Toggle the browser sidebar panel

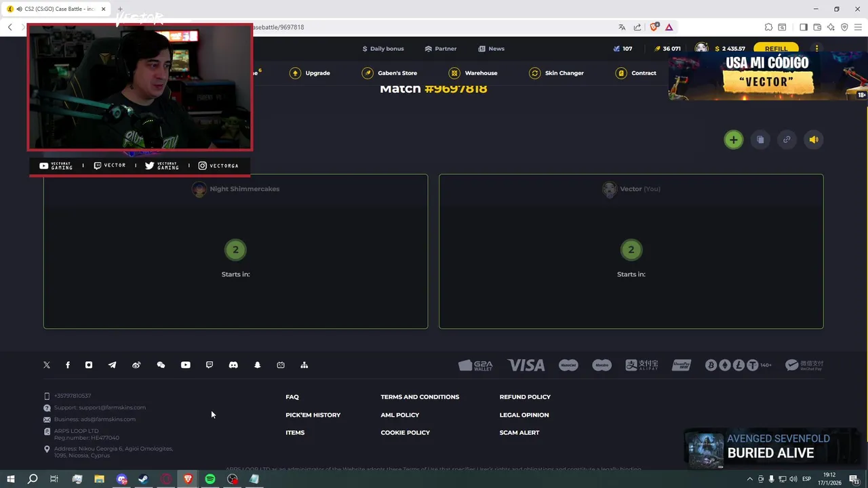click(804, 27)
